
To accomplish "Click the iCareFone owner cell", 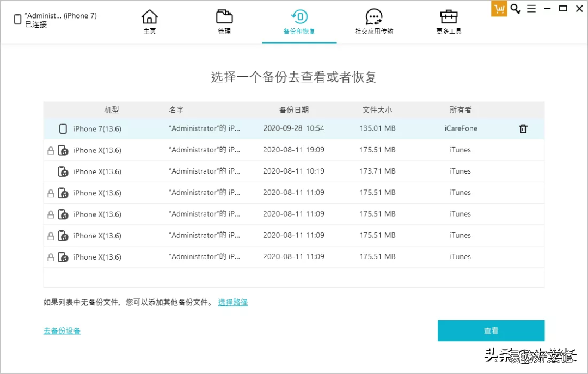I will tap(461, 128).
